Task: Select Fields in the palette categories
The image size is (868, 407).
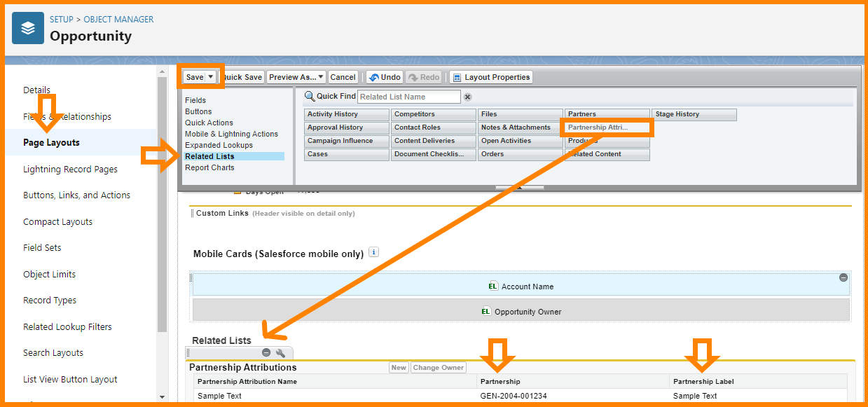Action: (x=195, y=100)
